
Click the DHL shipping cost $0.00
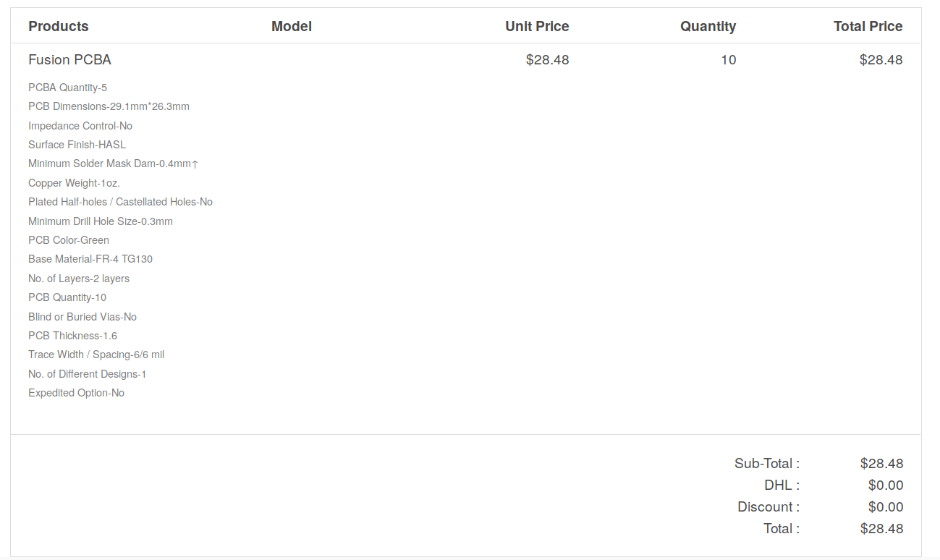pos(886,485)
